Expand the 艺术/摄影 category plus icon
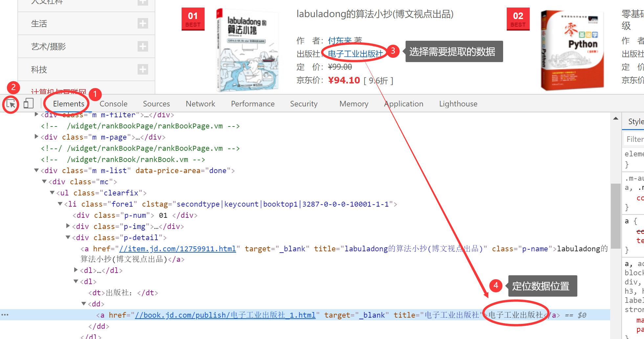 point(143,46)
